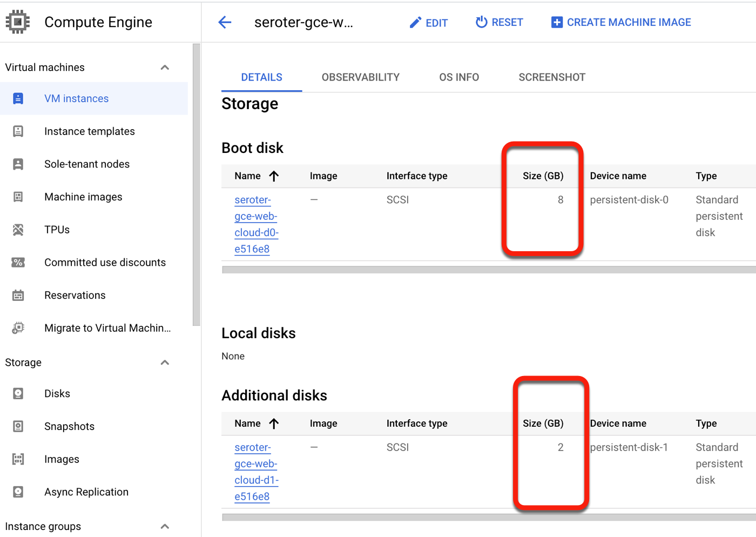Click the back arrow icon
This screenshot has width=756, height=537.
pos(225,22)
